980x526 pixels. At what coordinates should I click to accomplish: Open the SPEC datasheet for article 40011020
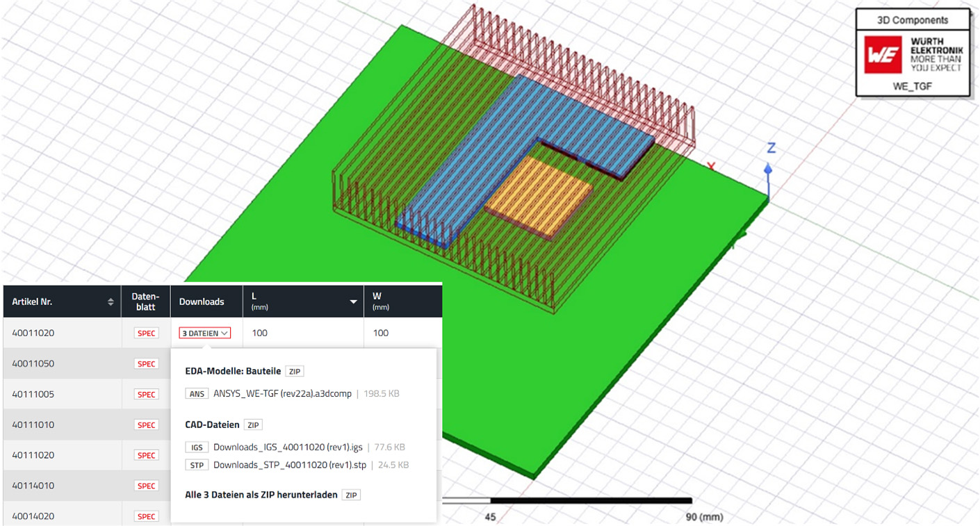pos(146,333)
